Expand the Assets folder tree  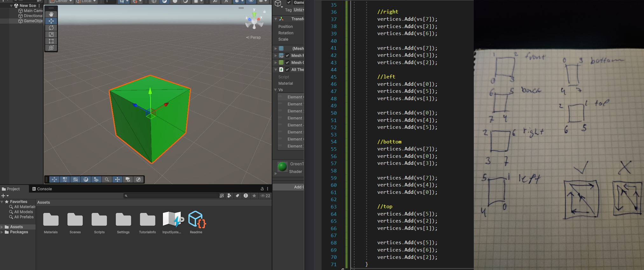pos(2,227)
